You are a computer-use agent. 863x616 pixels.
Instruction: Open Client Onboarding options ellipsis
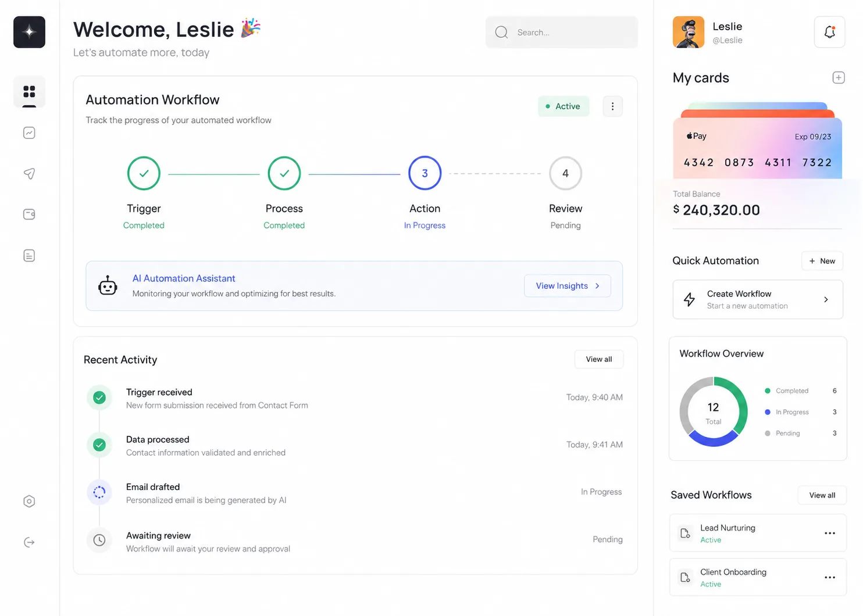point(830,577)
